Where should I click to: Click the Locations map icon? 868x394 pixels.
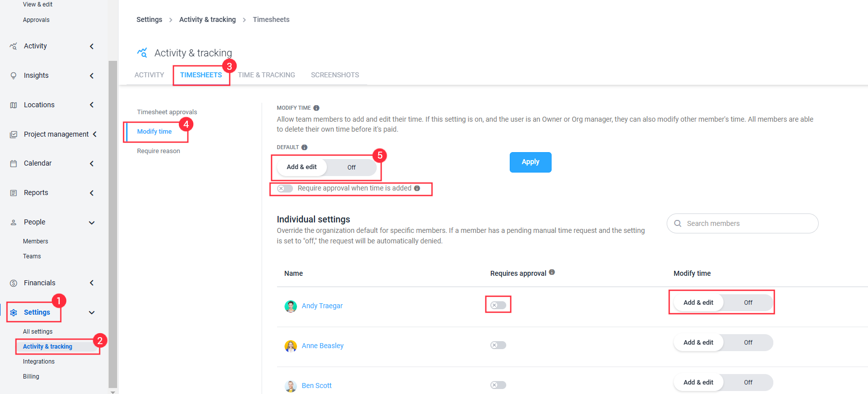tap(13, 105)
